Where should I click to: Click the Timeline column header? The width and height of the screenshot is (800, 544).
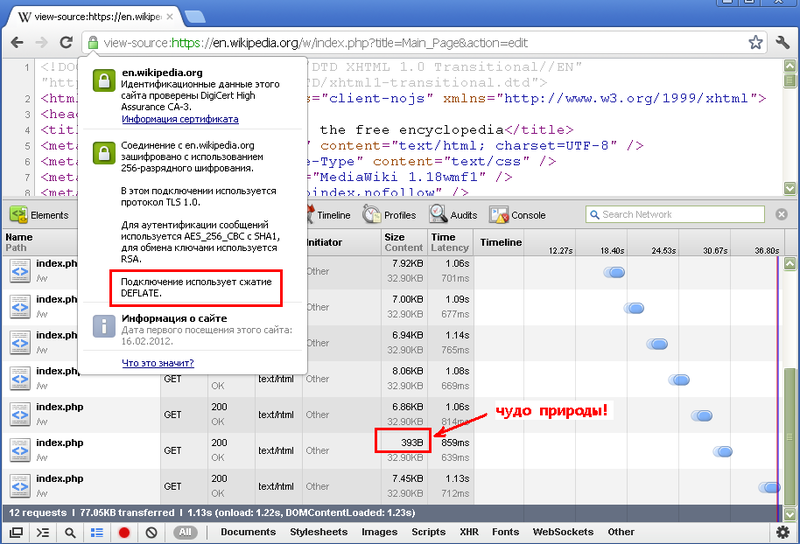[x=501, y=242]
